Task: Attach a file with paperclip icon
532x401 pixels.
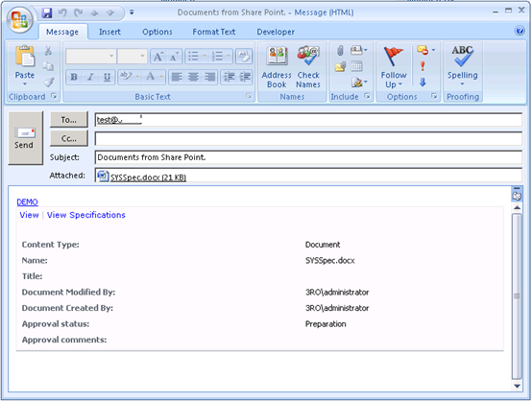Action: (x=340, y=51)
